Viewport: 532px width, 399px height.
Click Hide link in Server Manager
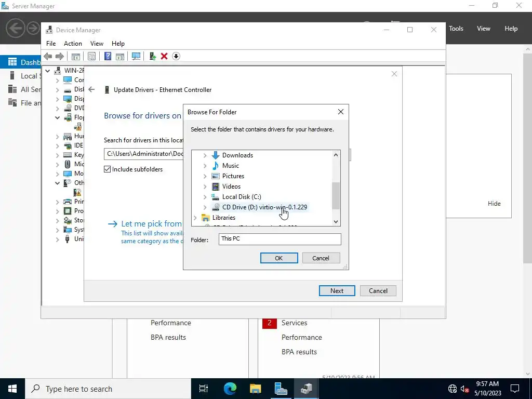tap(494, 204)
